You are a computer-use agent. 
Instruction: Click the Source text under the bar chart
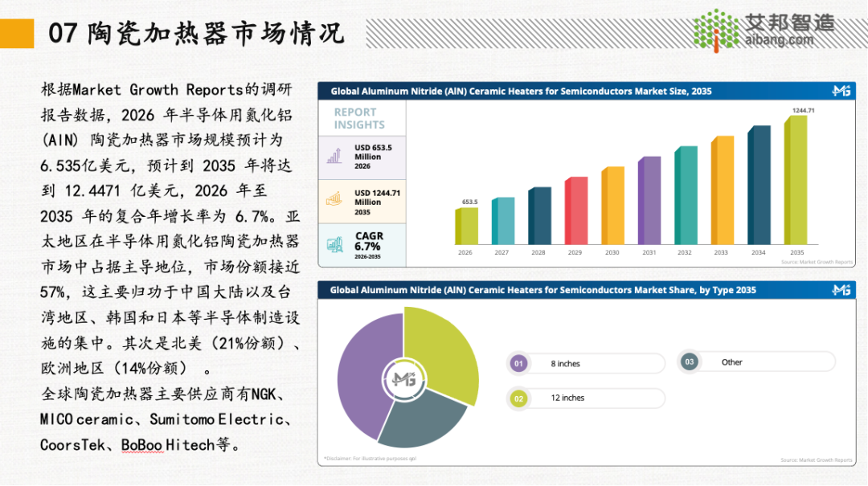coord(817,262)
